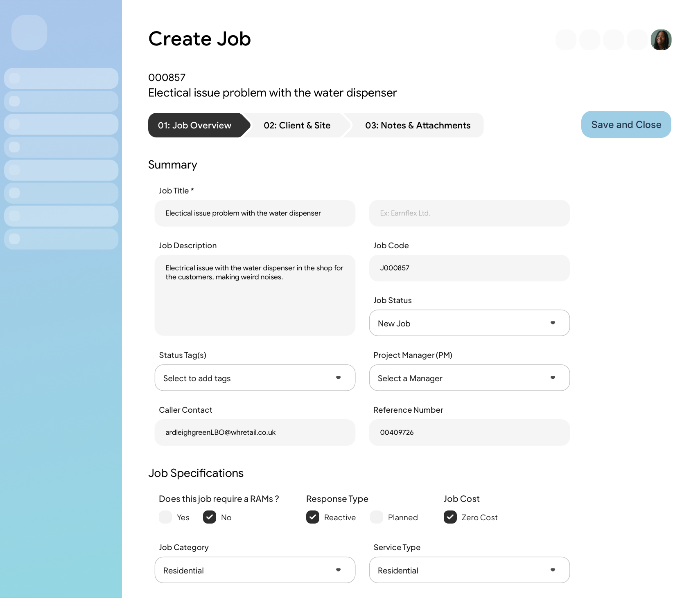Edit the Reference Number field
The height and width of the screenshot is (598, 700).
(x=469, y=432)
